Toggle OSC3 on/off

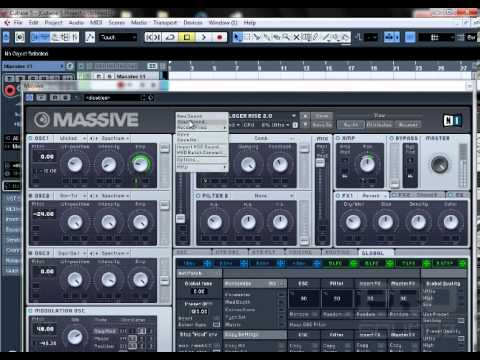coord(31,253)
